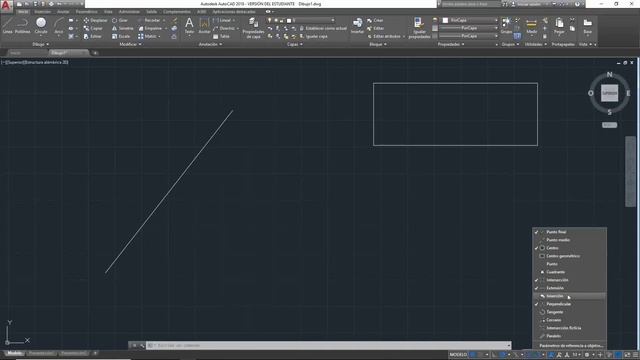Viewport: 640px width, 360px height.
Task: Expand the Modificar panel
Action: [x=130, y=44]
